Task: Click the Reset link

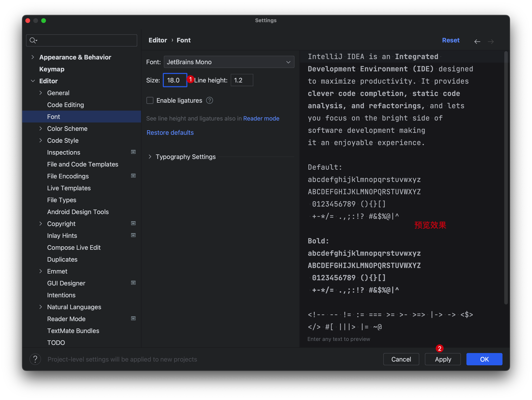Action: (x=450, y=40)
